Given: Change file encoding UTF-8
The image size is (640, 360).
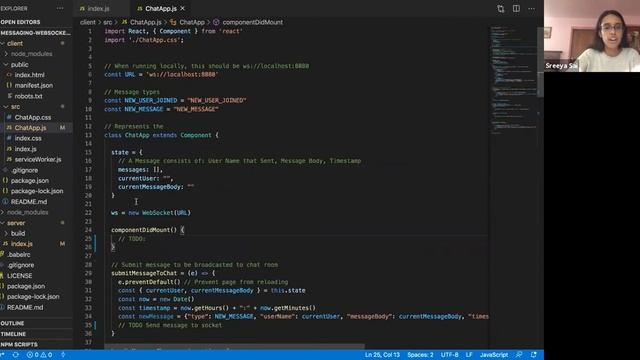Looking at the screenshot, I should click(449, 355).
